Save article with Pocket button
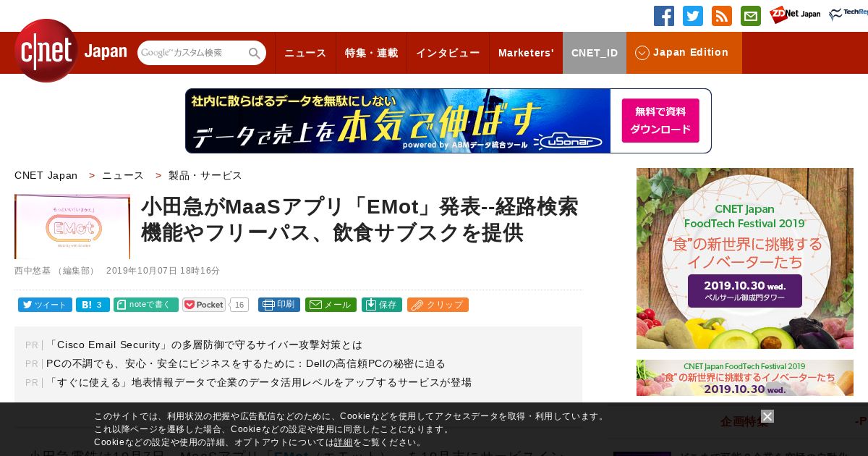Viewport: 868px width, 456px height. tap(204, 305)
